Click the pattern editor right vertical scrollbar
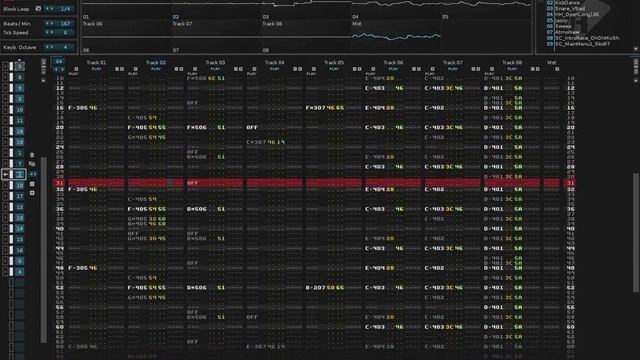This screenshot has width=640, height=360. coord(636,233)
